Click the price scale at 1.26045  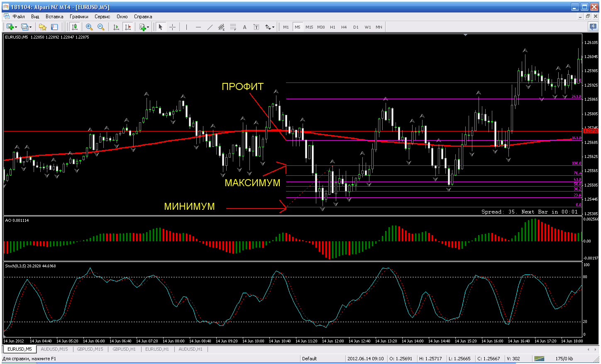(x=591, y=57)
